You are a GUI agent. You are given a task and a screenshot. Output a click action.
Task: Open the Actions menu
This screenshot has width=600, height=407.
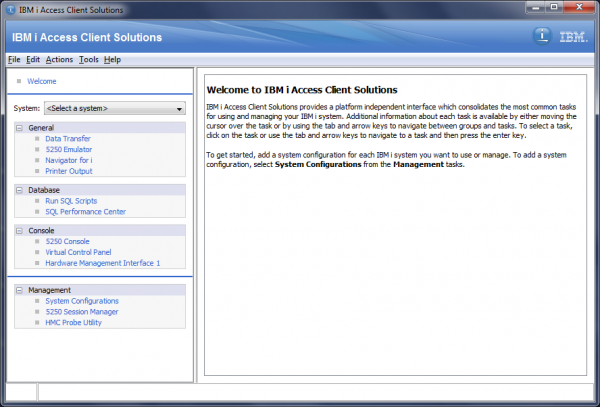click(59, 60)
